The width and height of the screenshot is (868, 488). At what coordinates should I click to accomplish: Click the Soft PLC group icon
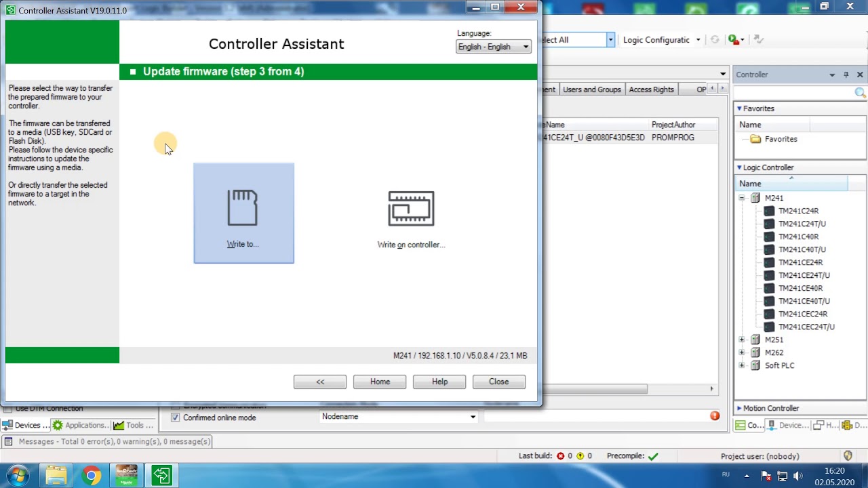755,365
